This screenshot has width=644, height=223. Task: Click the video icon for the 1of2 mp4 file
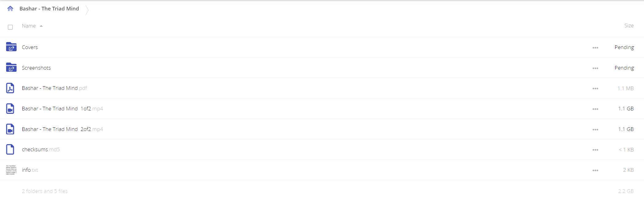pyautogui.click(x=10, y=109)
